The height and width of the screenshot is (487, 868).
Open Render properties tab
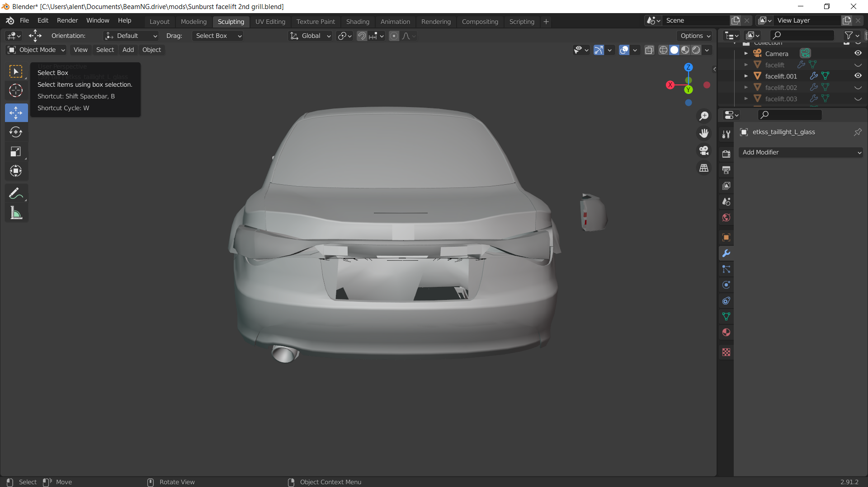pos(726,154)
